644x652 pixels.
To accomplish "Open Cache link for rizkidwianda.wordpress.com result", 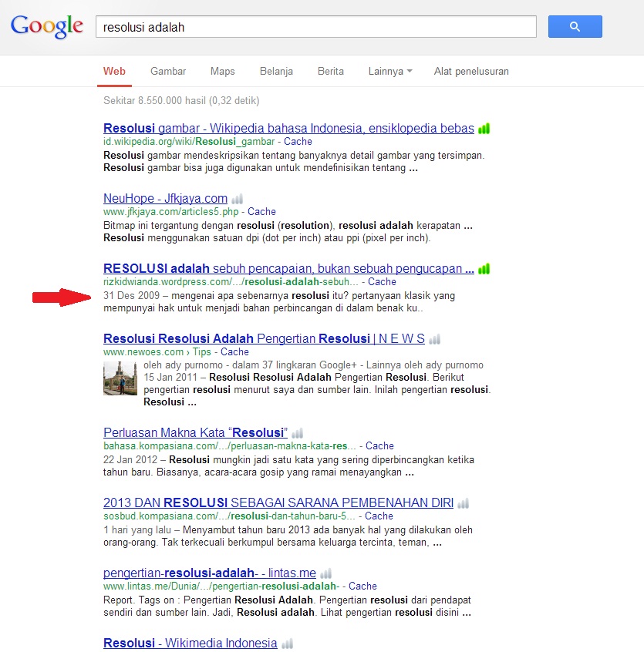I will click(x=382, y=282).
